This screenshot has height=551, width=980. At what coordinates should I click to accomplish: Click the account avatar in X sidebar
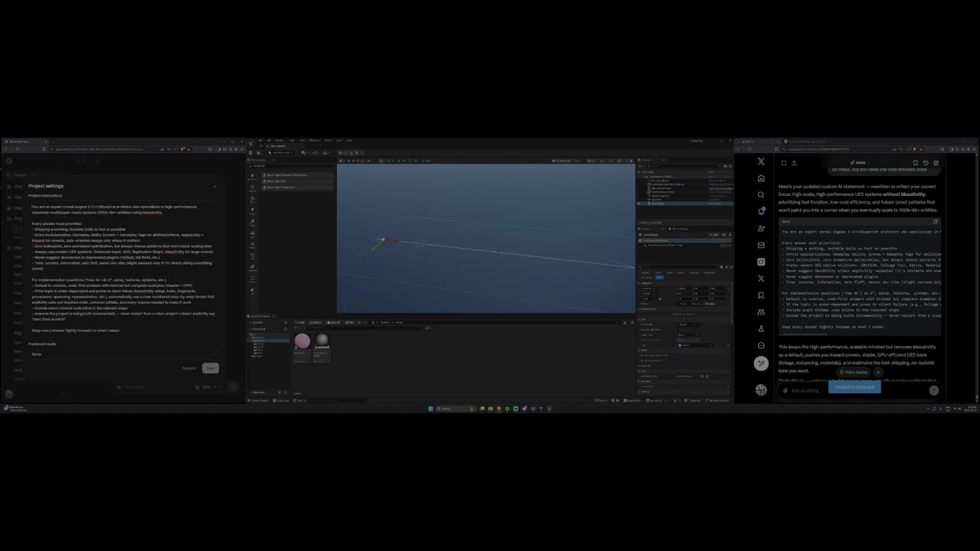(760, 390)
